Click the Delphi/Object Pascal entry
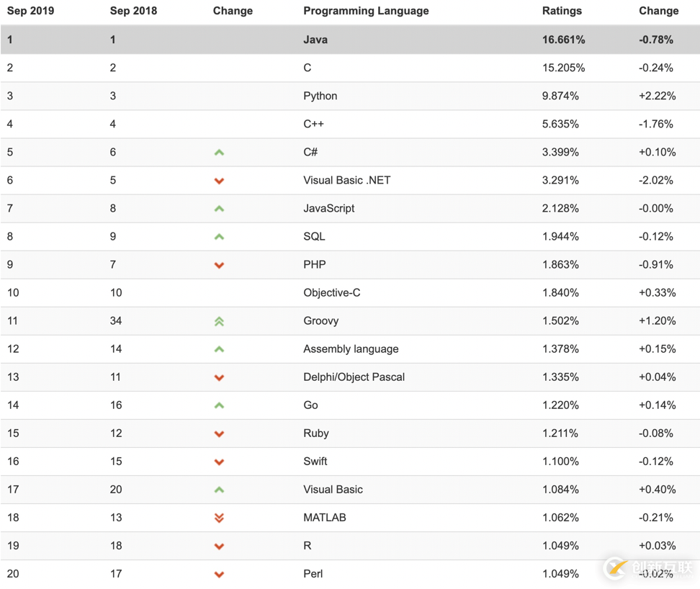700x589 pixels. tap(354, 377)
